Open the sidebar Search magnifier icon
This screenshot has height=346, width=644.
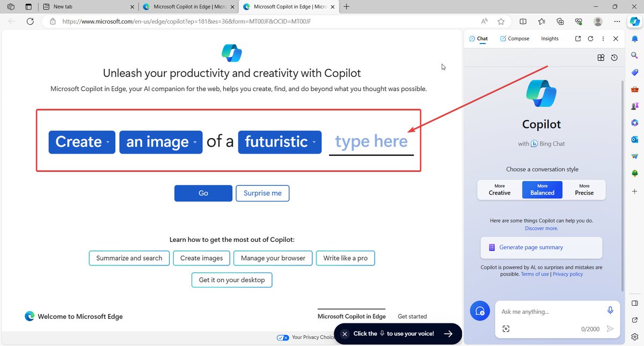coord(634,55)
